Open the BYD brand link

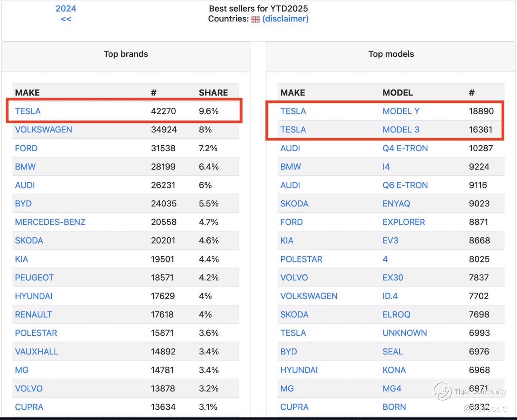tap(23, 204)
